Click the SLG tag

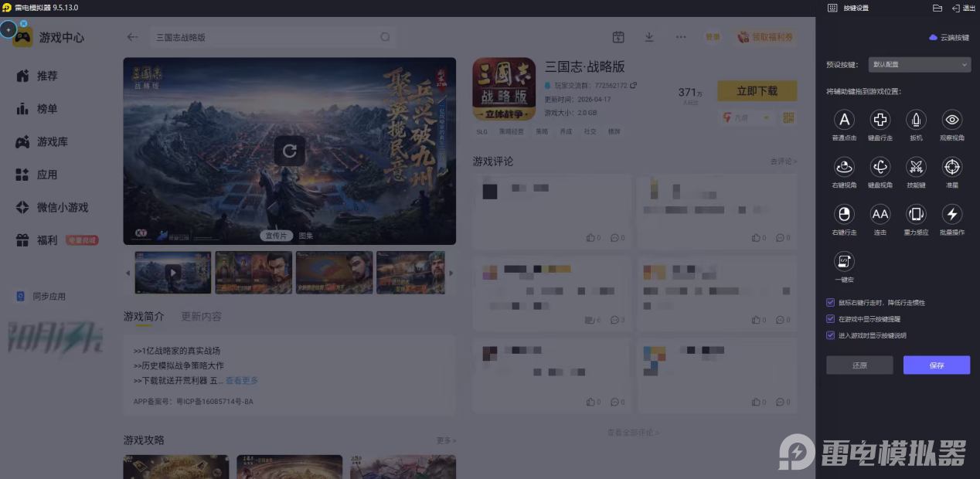[482, 131]
